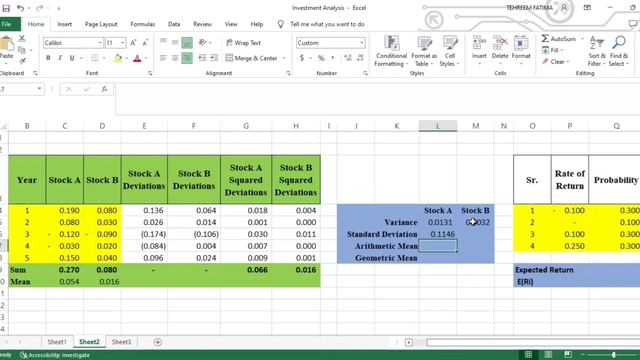Adjust the zoom slider handle
The height and width of the screenshot is (360, 640).
(x=613, y=355)
